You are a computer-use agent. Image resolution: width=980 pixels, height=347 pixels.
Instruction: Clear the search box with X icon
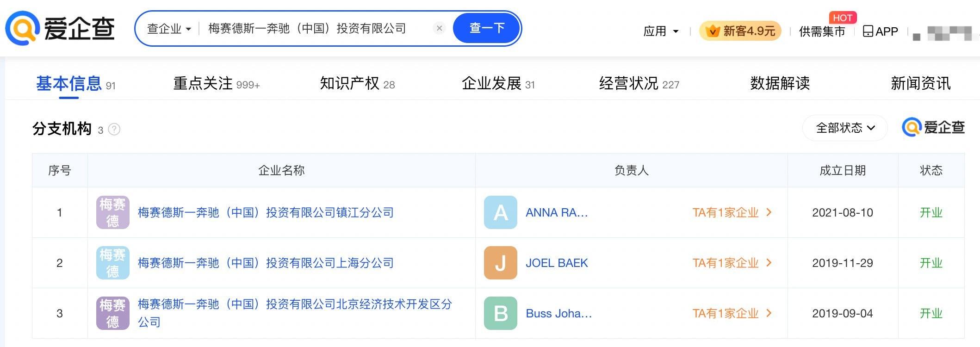tap(439, 28)
